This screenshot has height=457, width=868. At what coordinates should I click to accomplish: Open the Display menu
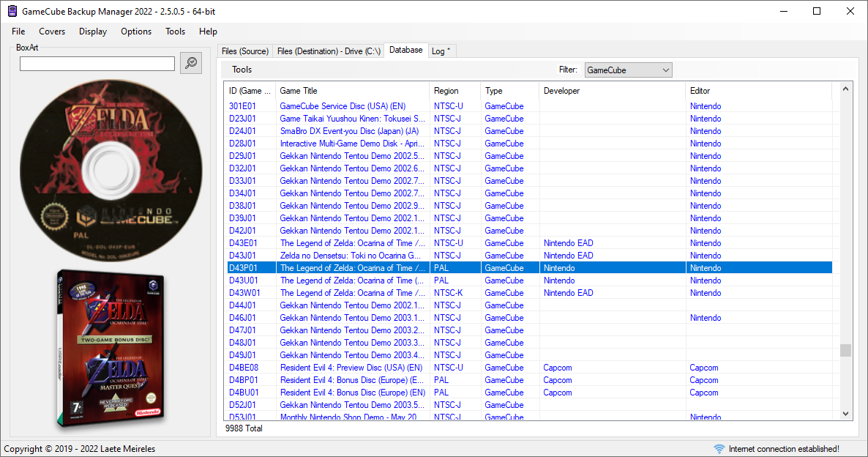(x=93, y=31)
